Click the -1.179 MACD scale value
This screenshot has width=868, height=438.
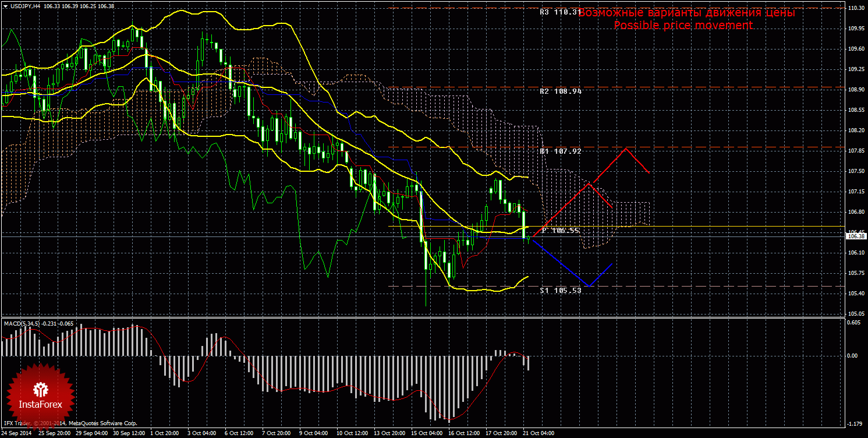coord(854,423)
